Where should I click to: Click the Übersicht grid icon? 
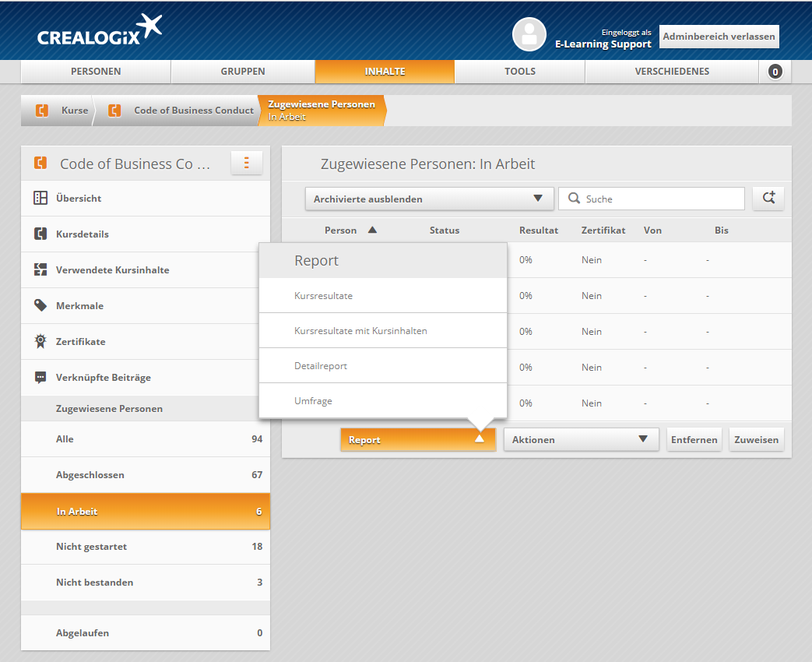(x=40, y=199)
